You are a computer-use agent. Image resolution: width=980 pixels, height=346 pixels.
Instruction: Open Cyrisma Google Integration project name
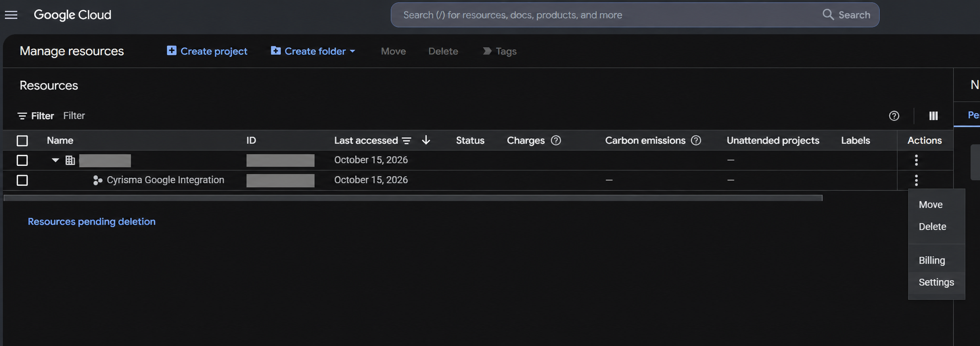pos(165,180)
